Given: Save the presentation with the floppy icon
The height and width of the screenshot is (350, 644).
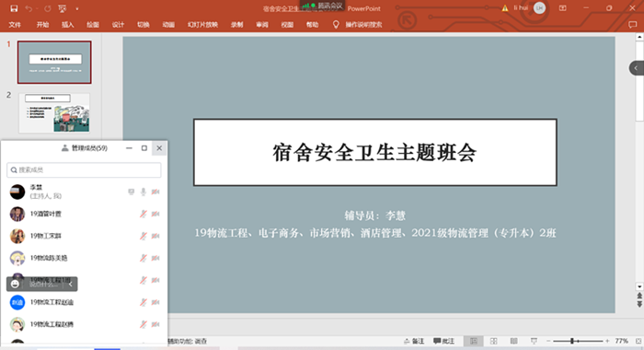Looking at the screenshot, I should point(14,8).
